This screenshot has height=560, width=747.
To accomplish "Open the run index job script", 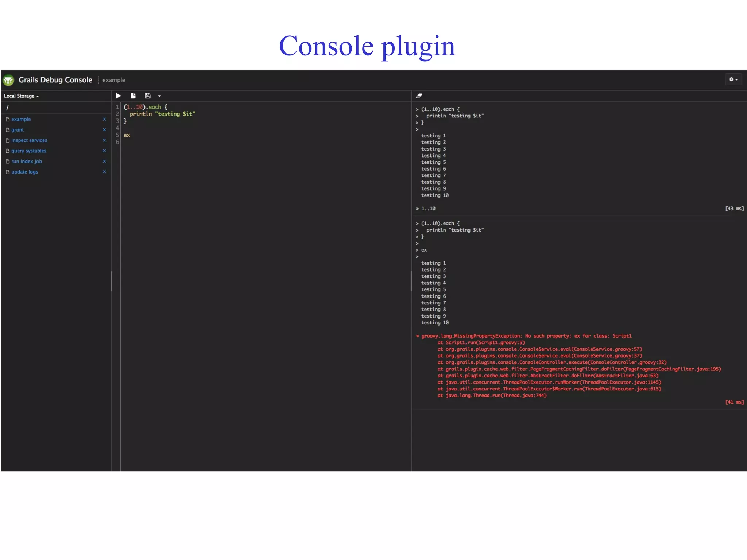I will pos(27,162).
